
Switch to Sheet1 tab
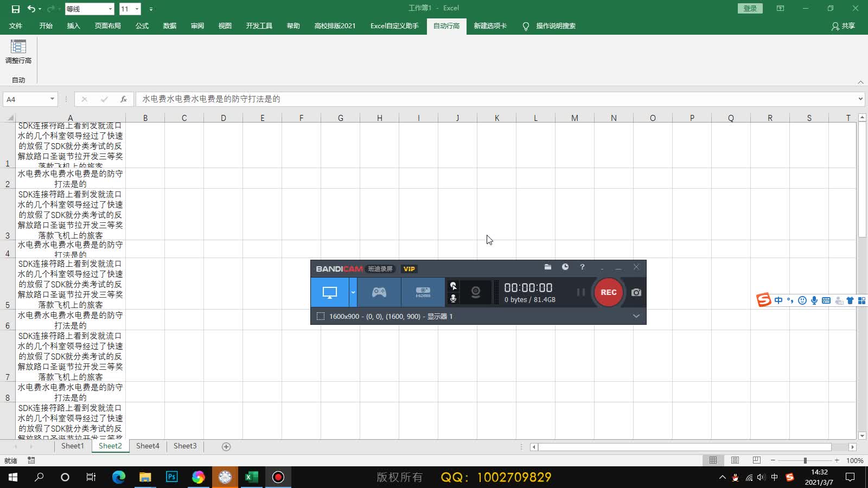click(x=72, y=446)
